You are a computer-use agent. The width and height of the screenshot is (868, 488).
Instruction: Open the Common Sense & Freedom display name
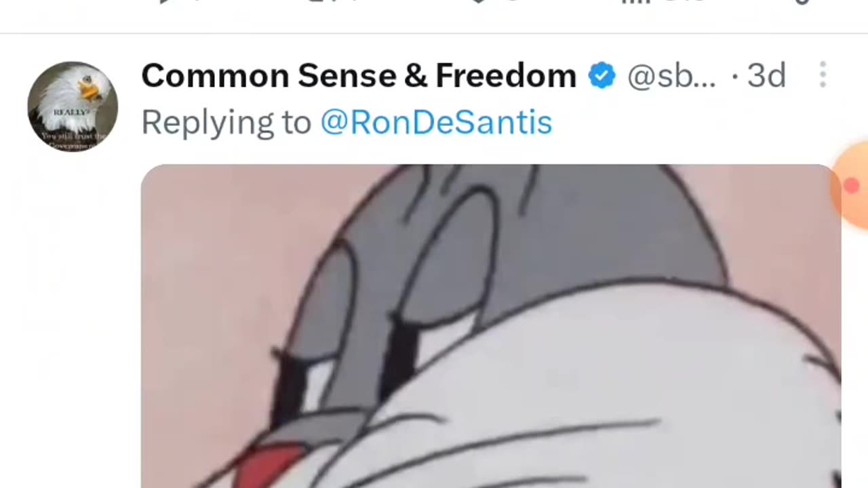click(359, 76)
